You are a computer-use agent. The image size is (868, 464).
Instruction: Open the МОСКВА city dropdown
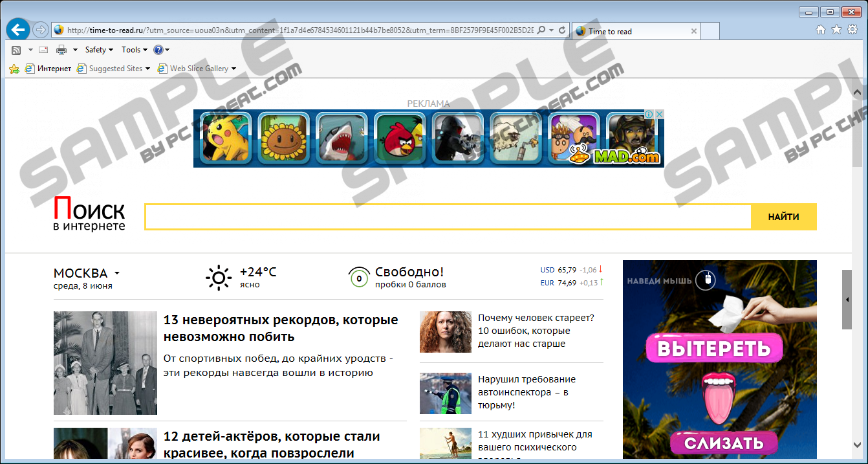click(x=87, y=273)
